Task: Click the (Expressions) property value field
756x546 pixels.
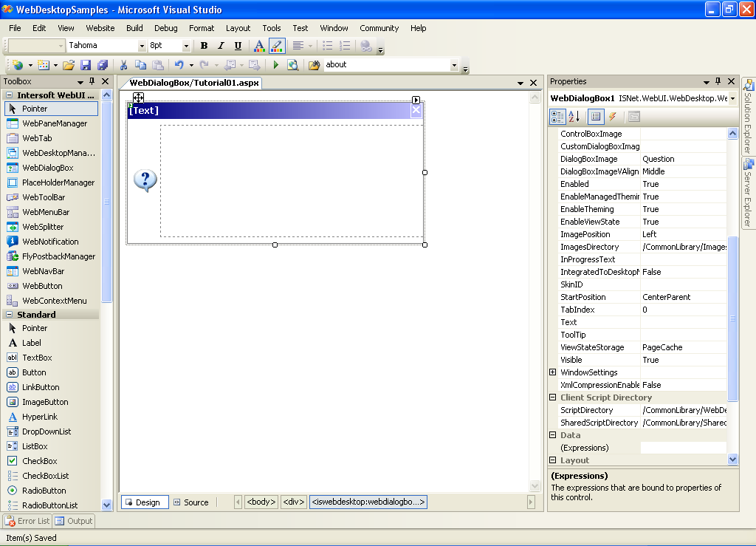Action: click(x=683, y=448)
